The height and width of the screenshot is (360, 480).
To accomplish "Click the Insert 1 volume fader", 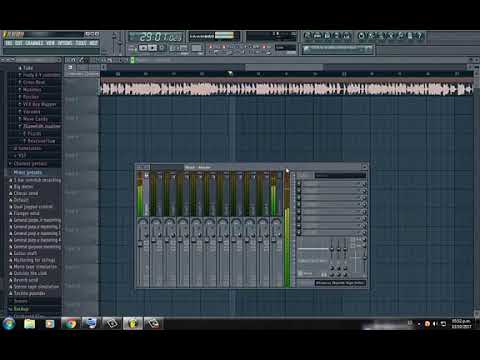I will click(x=154, y=239).
